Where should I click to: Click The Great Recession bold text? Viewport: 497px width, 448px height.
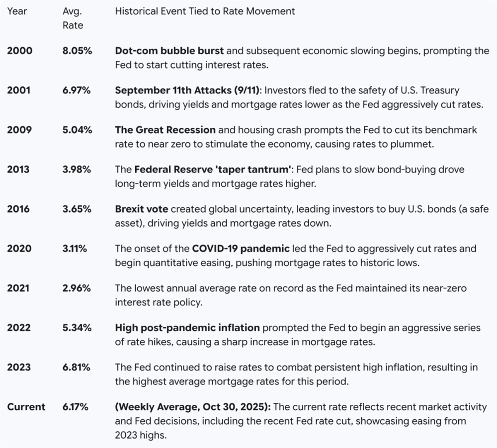pyautogui.click(x=165, y=130)
